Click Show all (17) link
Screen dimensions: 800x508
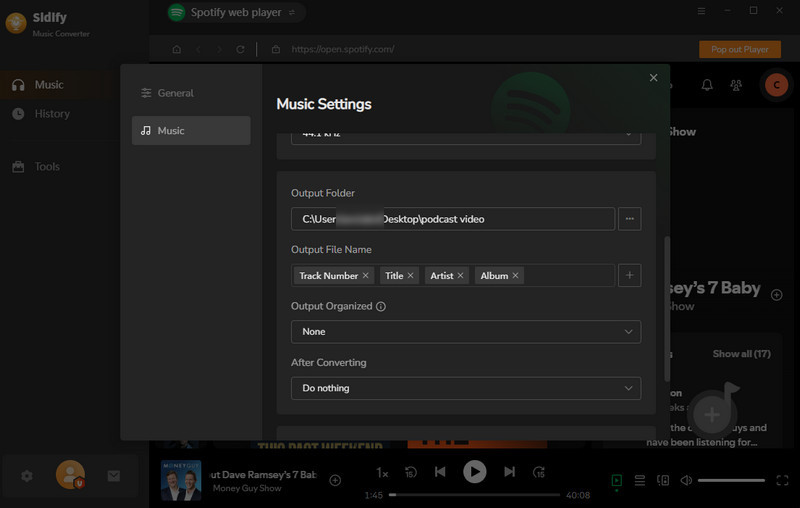pyautogui.click(x=741, y=353)
